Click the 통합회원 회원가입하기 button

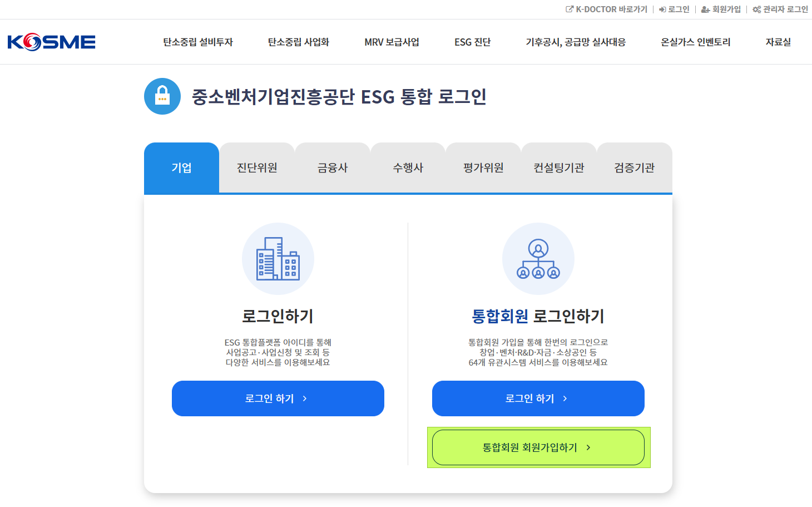538,447
